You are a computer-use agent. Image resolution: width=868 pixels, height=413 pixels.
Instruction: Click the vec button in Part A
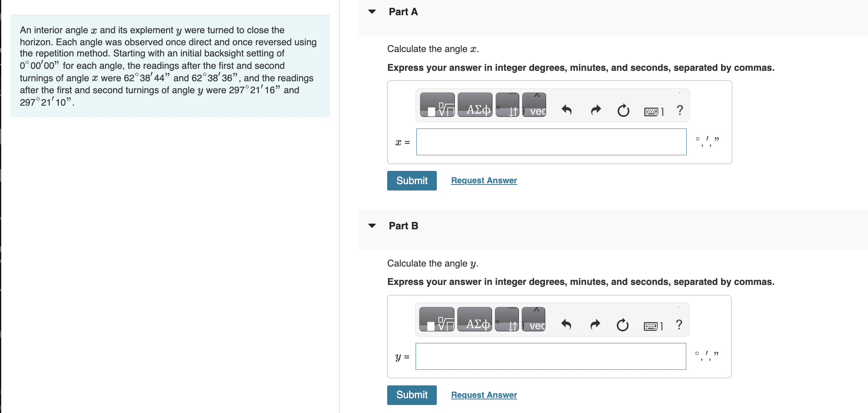(534, 105)
